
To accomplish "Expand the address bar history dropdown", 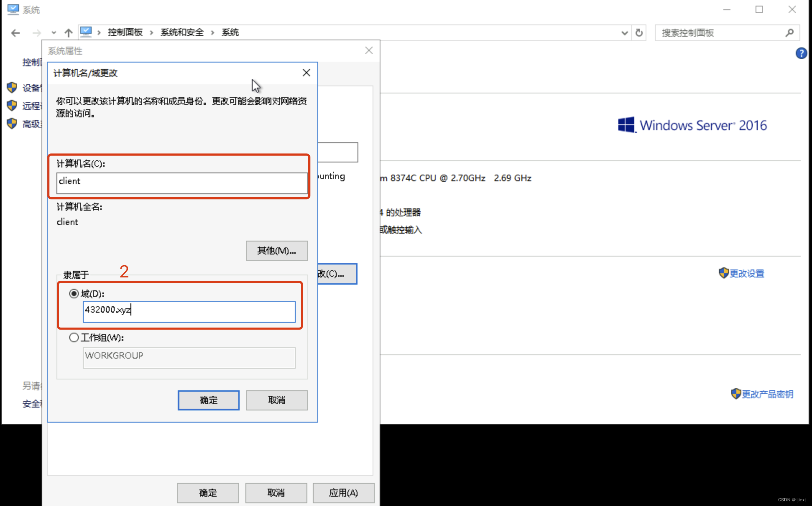I will pos(624,33).
